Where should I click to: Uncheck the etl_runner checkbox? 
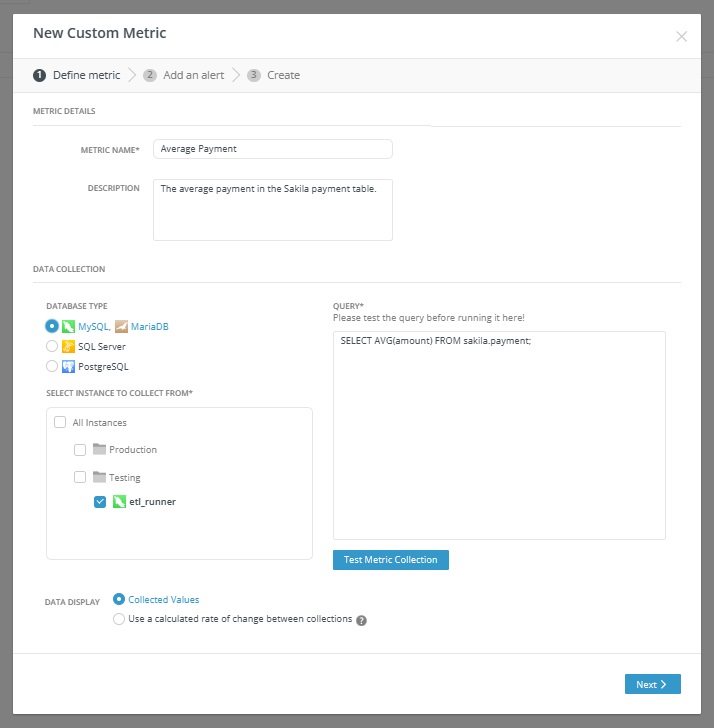coord(100,502)
